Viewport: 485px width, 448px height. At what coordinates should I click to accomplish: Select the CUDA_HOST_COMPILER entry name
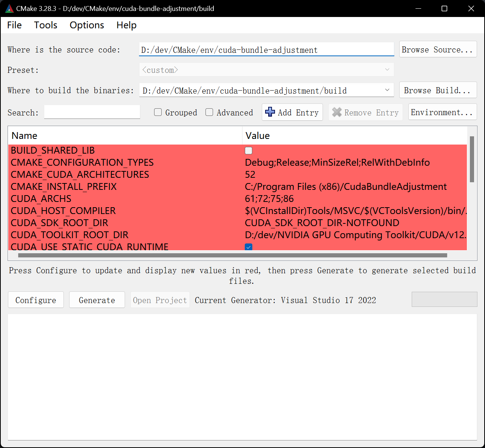(x=63, y=211)
